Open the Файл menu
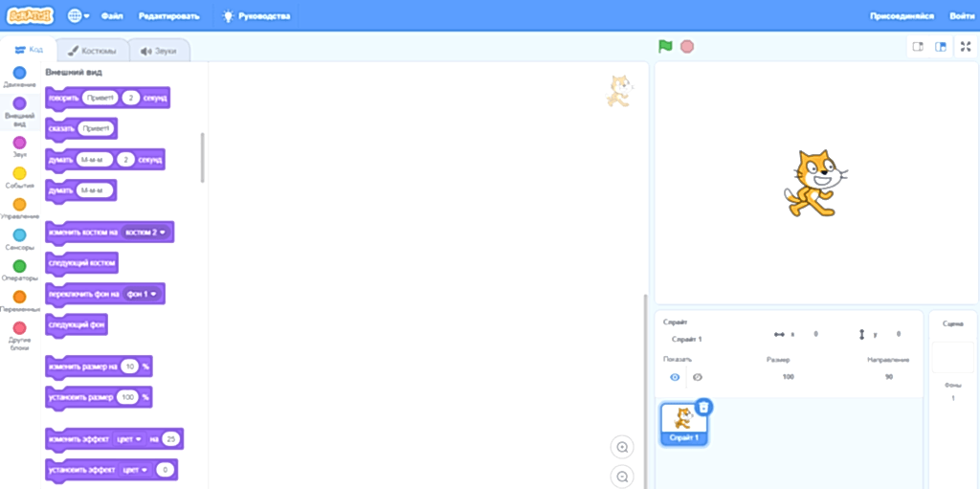Screen dimensions: 980x489 pos(112,16)
